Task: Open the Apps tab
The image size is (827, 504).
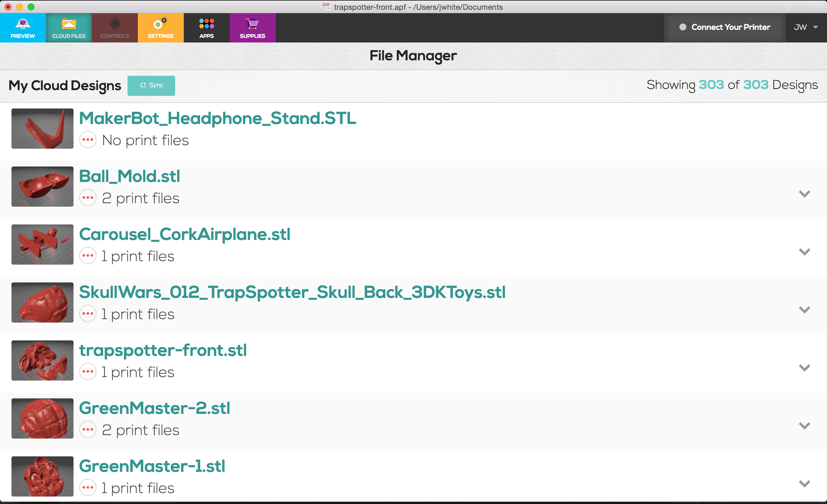Action: [207, 28]
